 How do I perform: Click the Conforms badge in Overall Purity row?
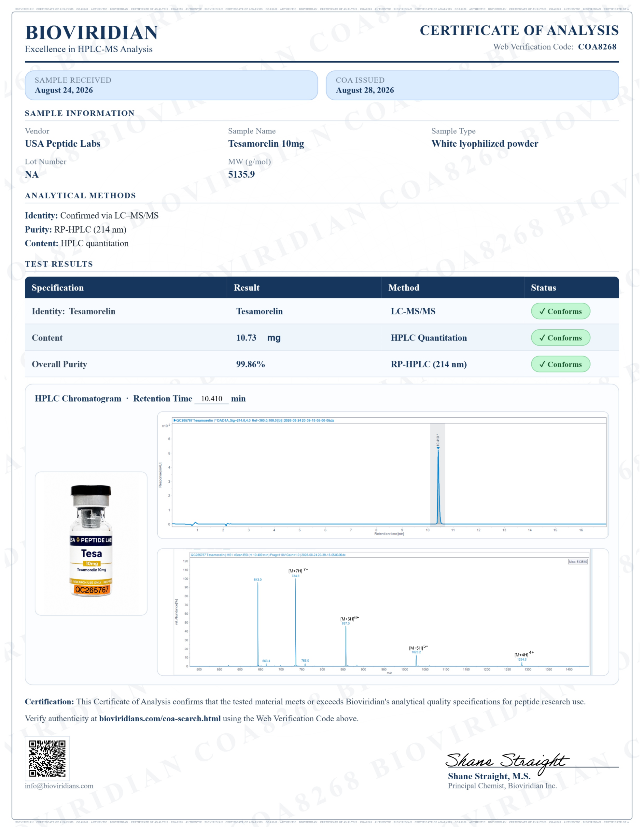[x=560, y=364]
